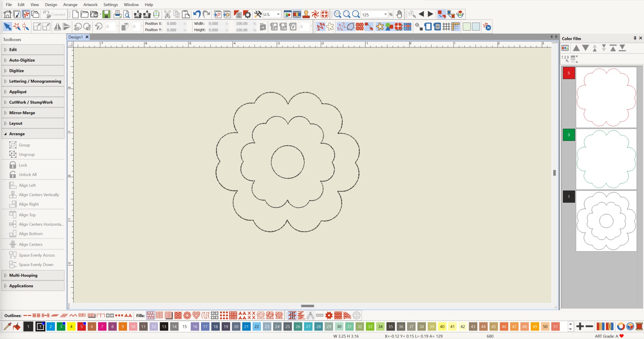Image resolution: width=644 pixels, height=339 pixels.
Task: Click the Undo arrow icon
Action: 197,14
